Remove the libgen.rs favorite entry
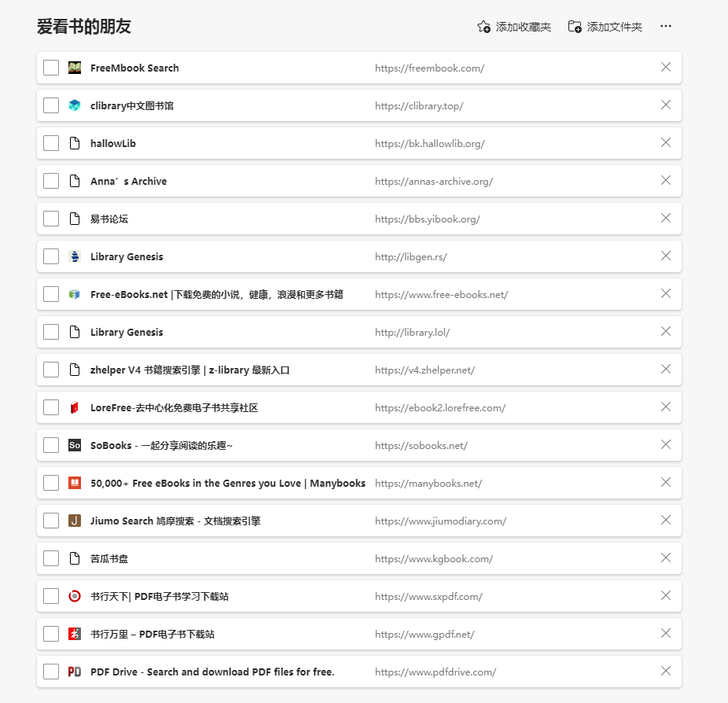This screenshot has width=728, height=703. point(666,256)
